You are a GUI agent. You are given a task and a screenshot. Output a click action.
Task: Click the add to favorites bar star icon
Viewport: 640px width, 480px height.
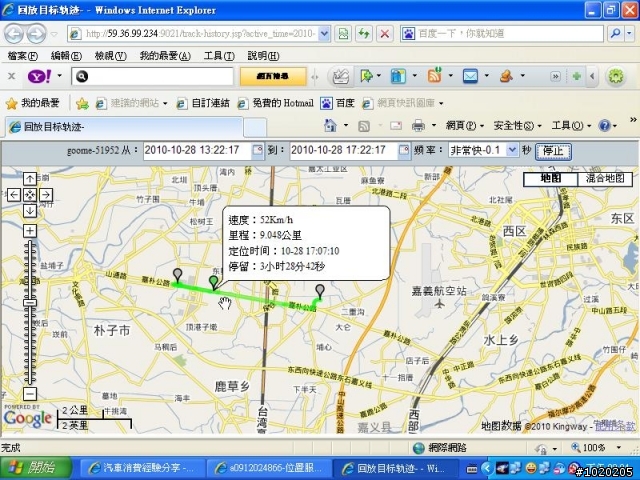[x=82, y=103]
